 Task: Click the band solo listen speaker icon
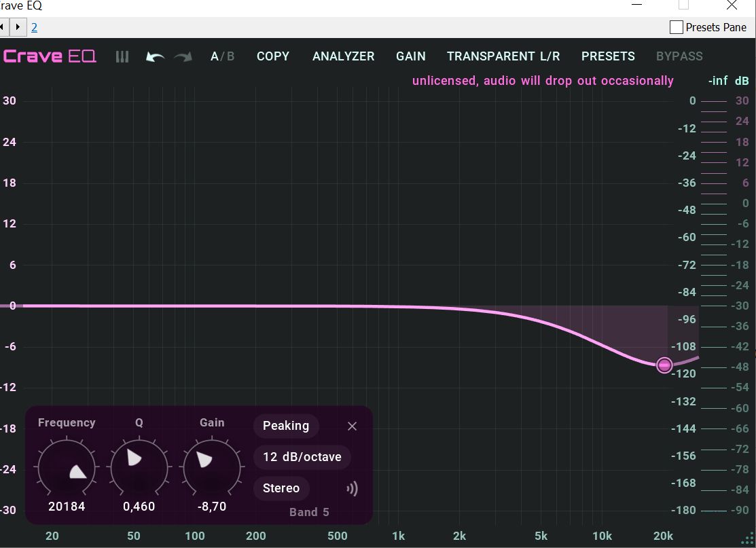[x=352, y=489]
